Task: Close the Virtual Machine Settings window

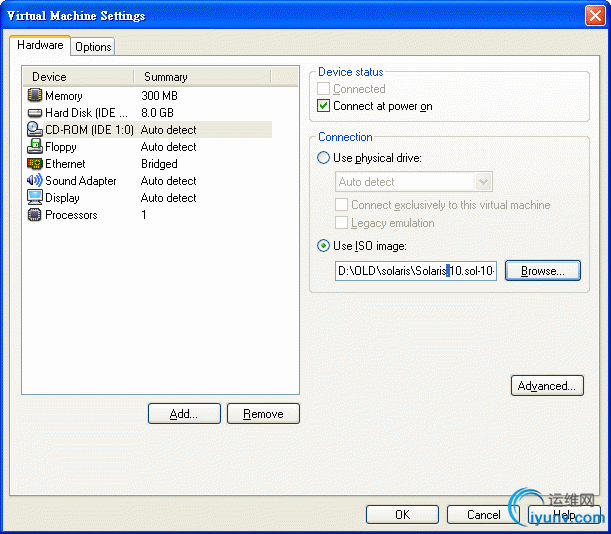Action: coord(595,16)
